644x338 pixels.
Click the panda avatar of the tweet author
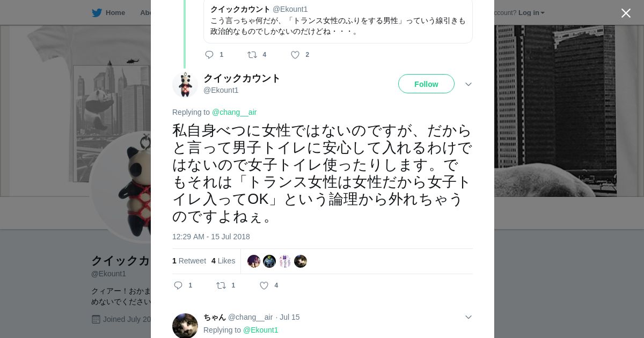185,84
